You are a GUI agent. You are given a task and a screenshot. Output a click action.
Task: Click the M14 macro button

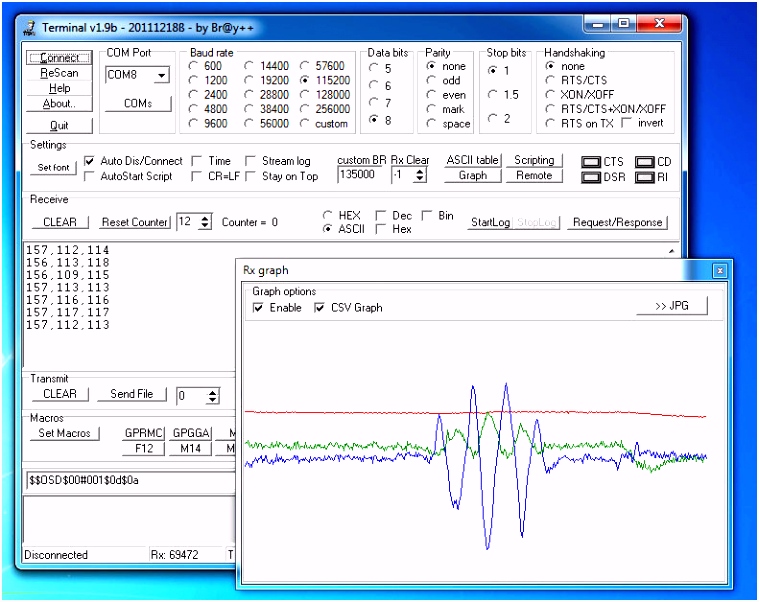[191, 449]
